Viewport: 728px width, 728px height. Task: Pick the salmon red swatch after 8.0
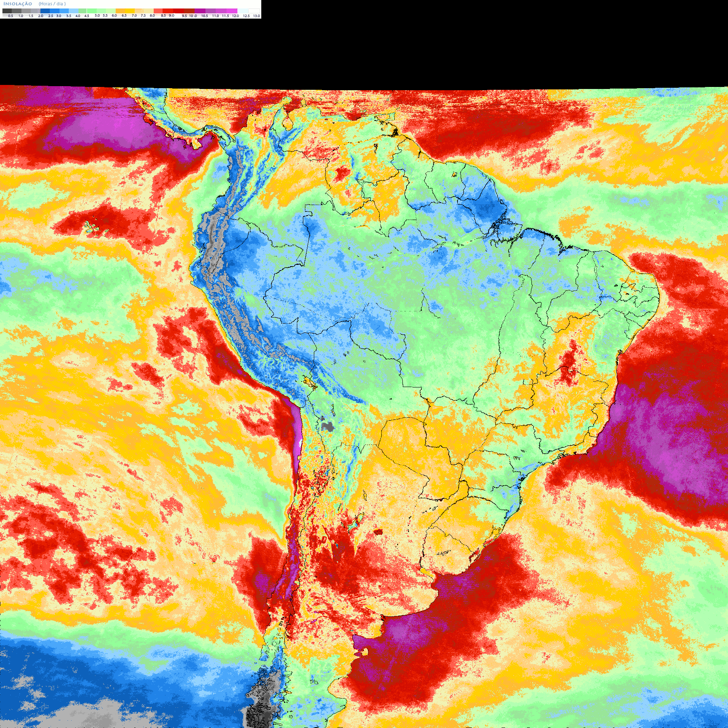158,11
